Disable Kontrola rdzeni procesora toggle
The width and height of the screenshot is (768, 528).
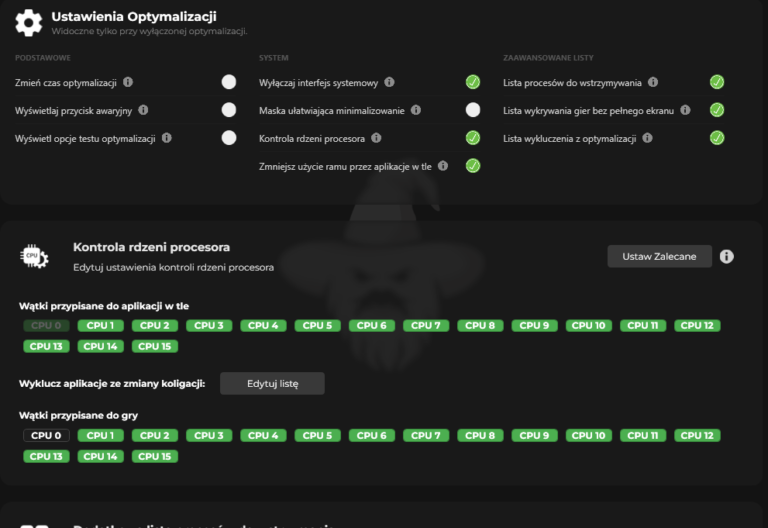(473, 138)
